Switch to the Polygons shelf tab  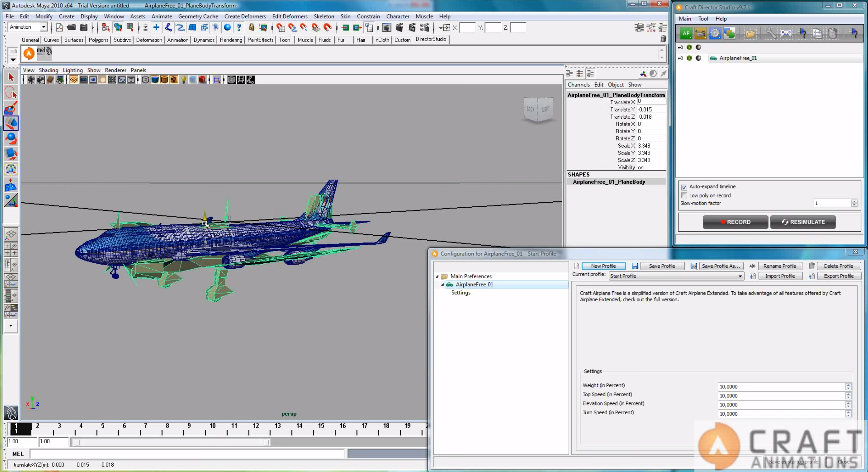[98, 40]
